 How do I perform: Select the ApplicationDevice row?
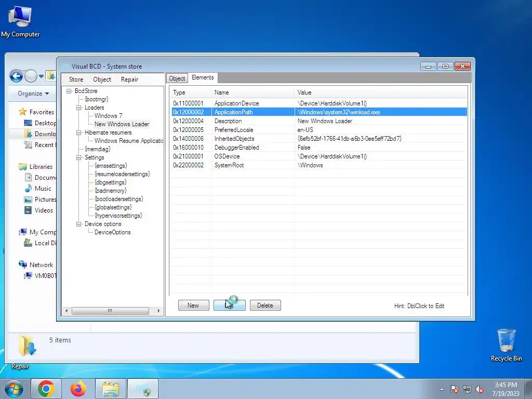coord(320,103)
